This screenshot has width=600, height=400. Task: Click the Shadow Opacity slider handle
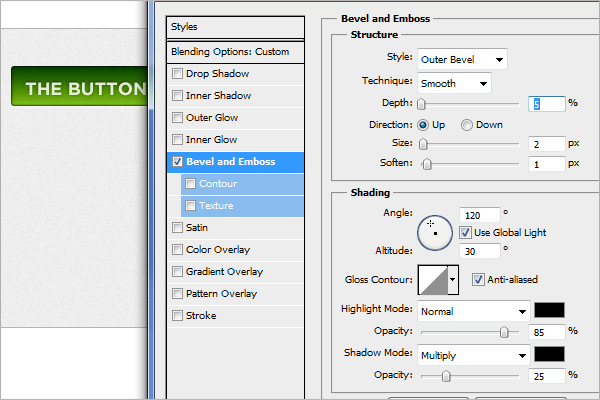coord(446,376)
